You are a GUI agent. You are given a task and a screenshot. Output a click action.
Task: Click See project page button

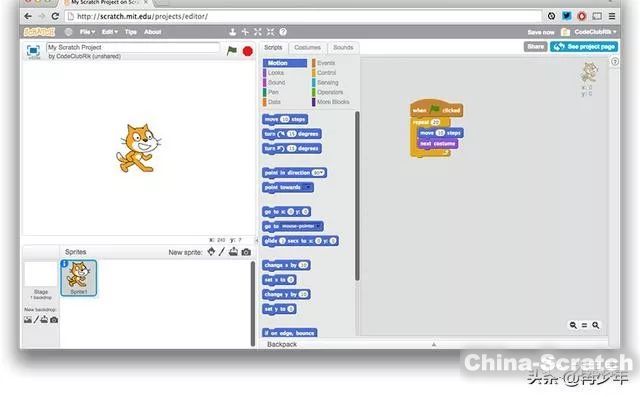584,47
